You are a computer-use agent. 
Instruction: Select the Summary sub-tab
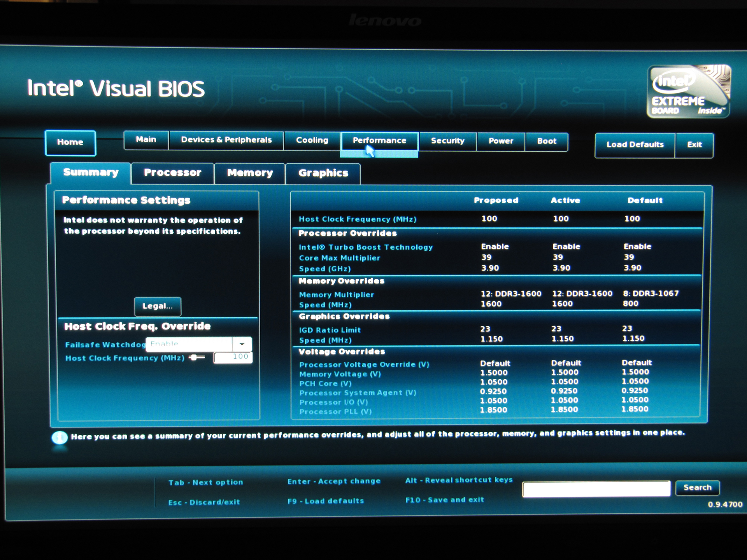pos(91,173)
